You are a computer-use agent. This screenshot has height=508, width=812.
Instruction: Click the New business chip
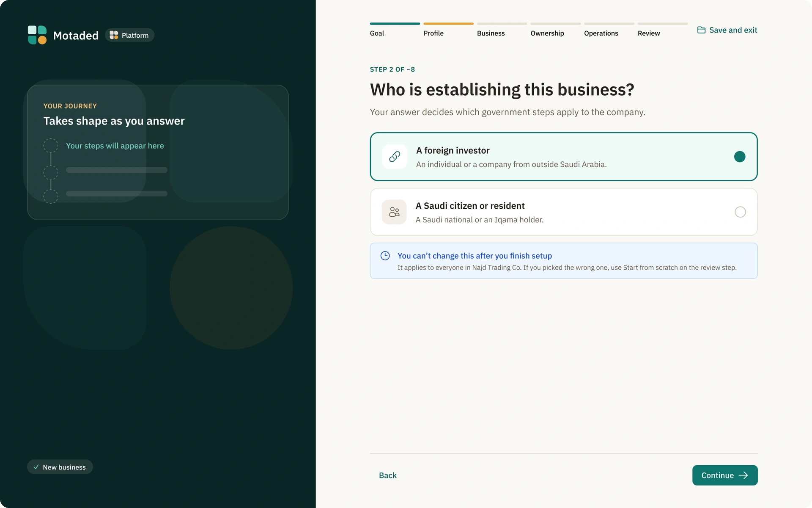tap(60, 467)
